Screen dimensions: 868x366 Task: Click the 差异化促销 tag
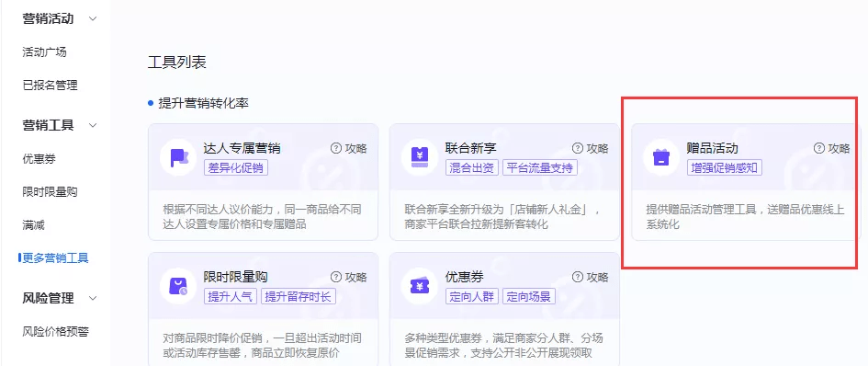(x=236, y=167)
